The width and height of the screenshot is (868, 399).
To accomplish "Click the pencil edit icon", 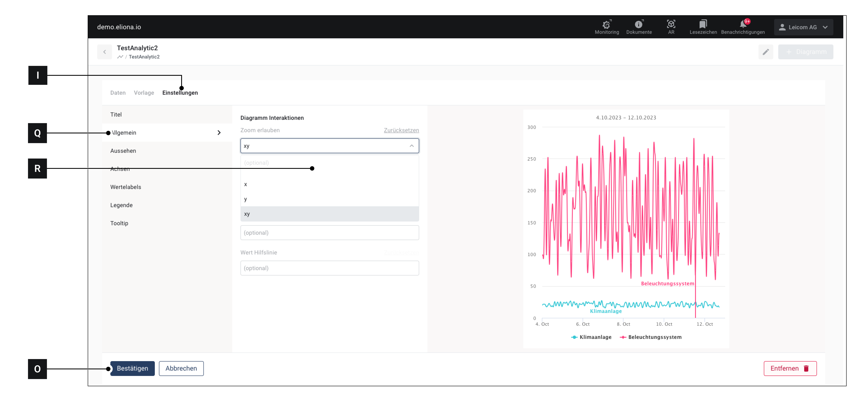I will (x=765, y=52).
